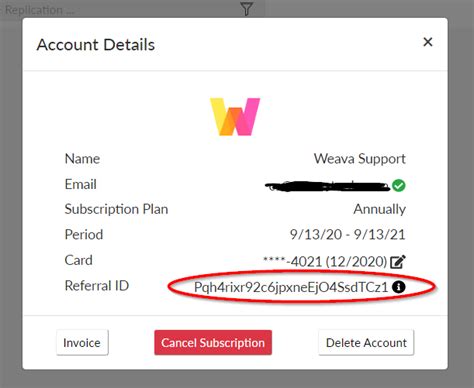Screen dimensions: 474x388
Task: Click the Referral ID label
Action: pyautogui.click(x=97, y=286)
